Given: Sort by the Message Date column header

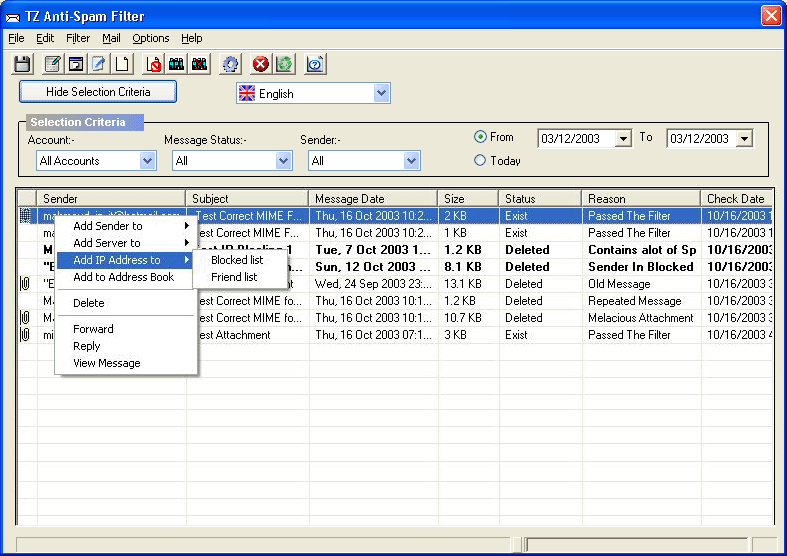Looking at the screenshot, I should (x=373, y=199).
